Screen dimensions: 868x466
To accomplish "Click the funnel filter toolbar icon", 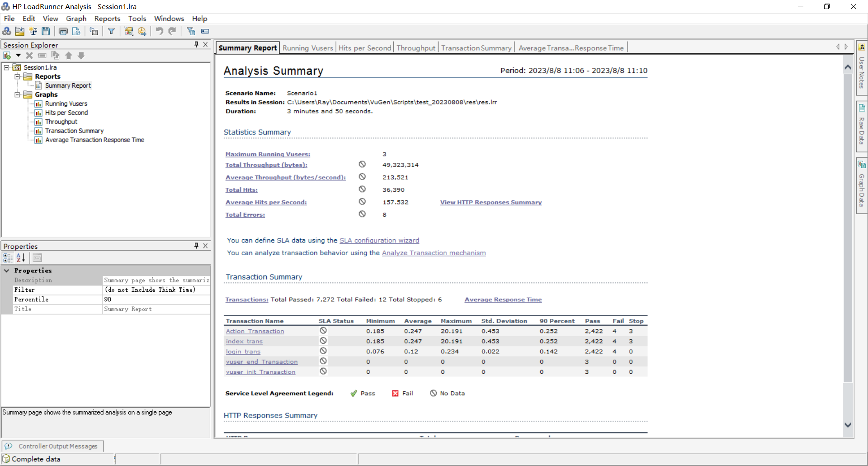I will (x=111, y=31).
